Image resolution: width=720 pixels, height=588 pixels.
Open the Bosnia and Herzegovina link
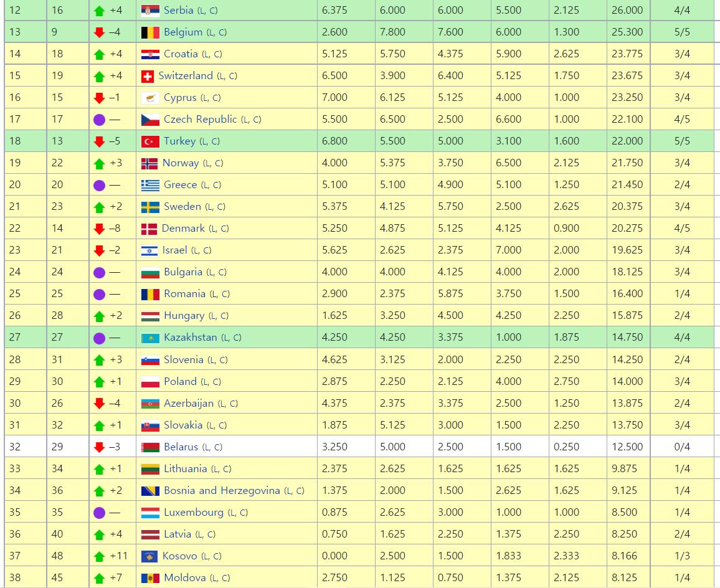222,491
